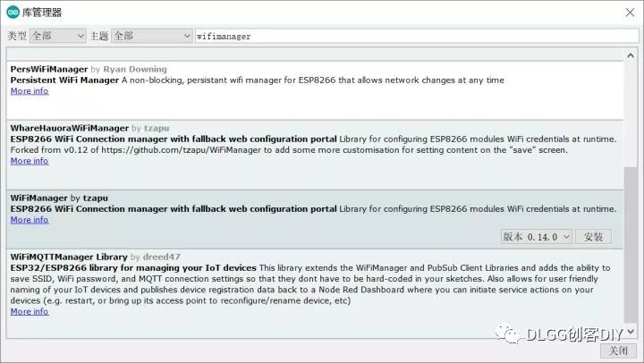Open More info link under WhareHauoraWiFiManager
The image size is (644, 363).
pyautogui.click(x=30, y=161)
